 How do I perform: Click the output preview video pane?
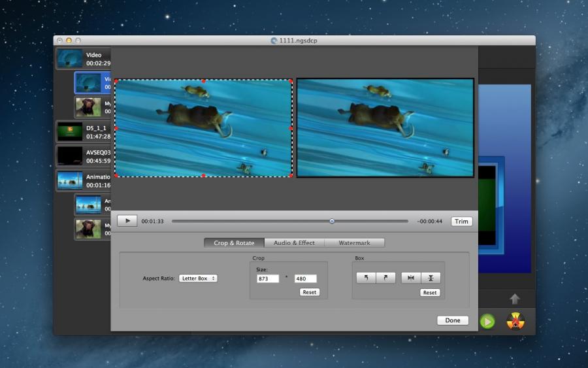pyautogui.click(x=385, y=127)
